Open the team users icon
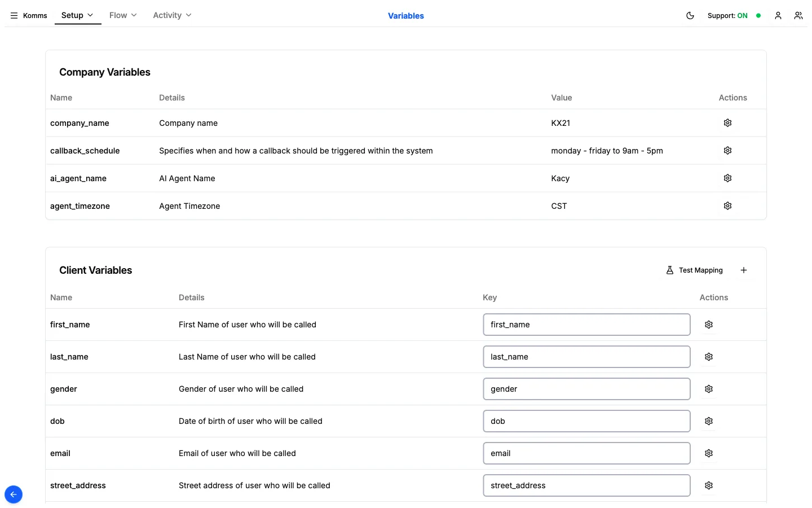 (798, 16)
